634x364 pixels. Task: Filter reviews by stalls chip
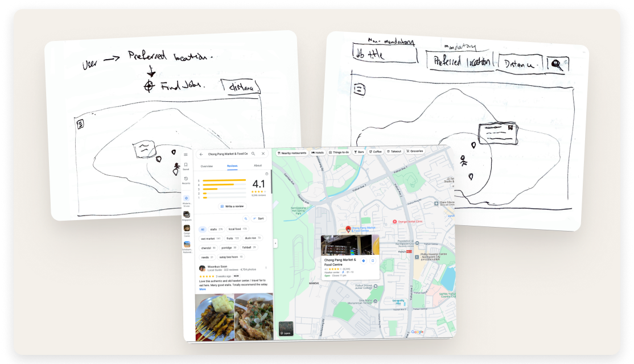point(216,229)
